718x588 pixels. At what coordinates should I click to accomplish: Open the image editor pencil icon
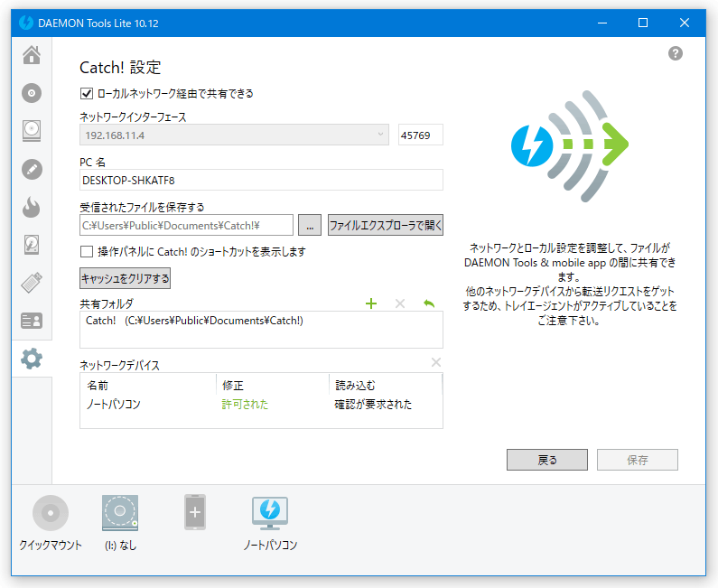(32, 170)
